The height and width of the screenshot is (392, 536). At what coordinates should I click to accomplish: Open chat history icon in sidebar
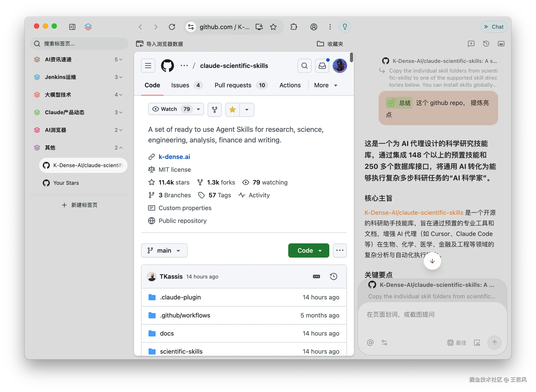pyautogui.click(x=486, y=44)
